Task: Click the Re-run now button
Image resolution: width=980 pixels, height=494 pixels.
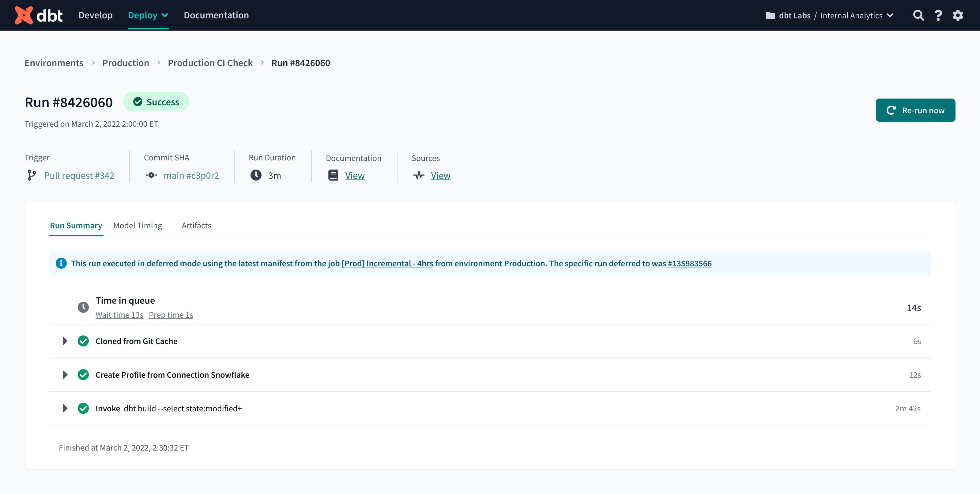Action: pyautogui.click(x=915, y=110)
